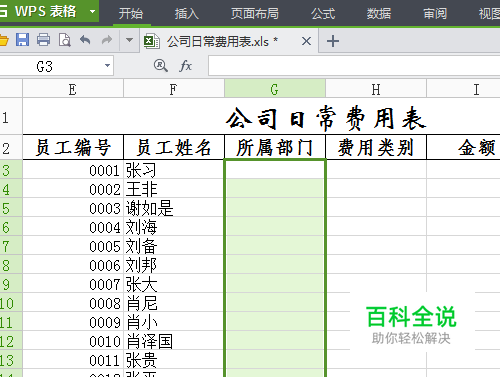Screen dimensions: 500x377
Task: Open the 审阅 ribbon tab
Action: tap(435, 14)
